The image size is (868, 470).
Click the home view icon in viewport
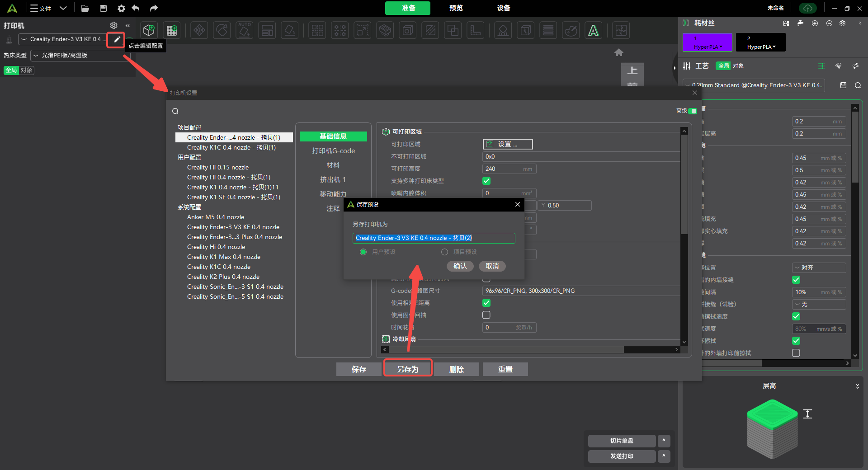619,52
